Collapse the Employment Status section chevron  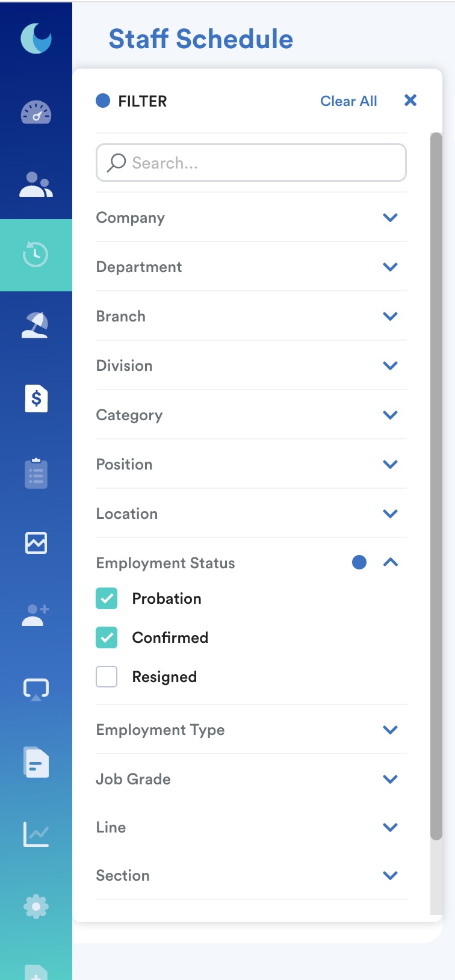coord(390,562)
